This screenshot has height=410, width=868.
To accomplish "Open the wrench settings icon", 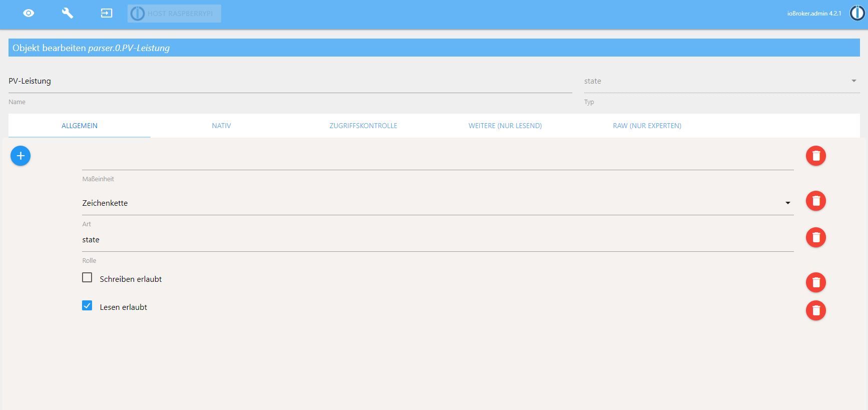I will coord(68,13).
